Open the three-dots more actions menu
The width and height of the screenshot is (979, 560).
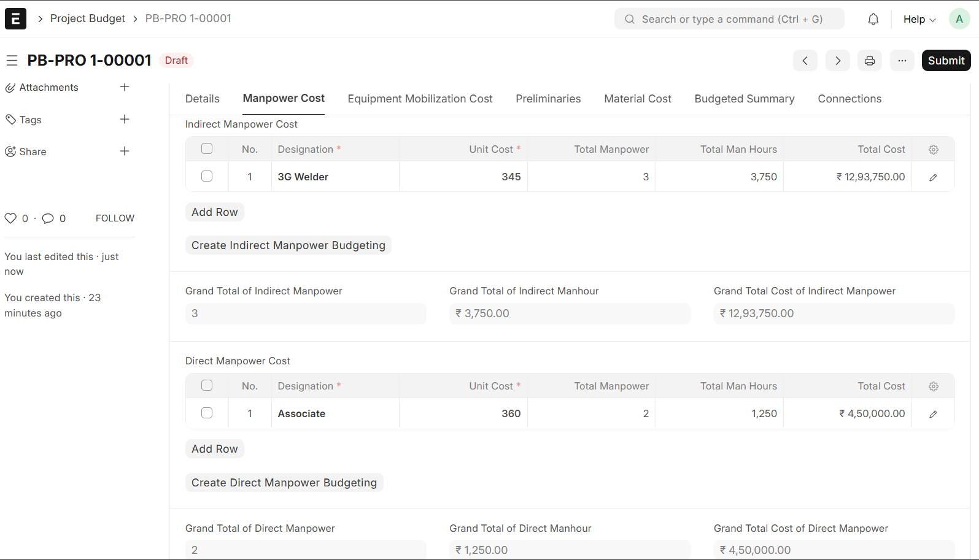click(902, 61)
